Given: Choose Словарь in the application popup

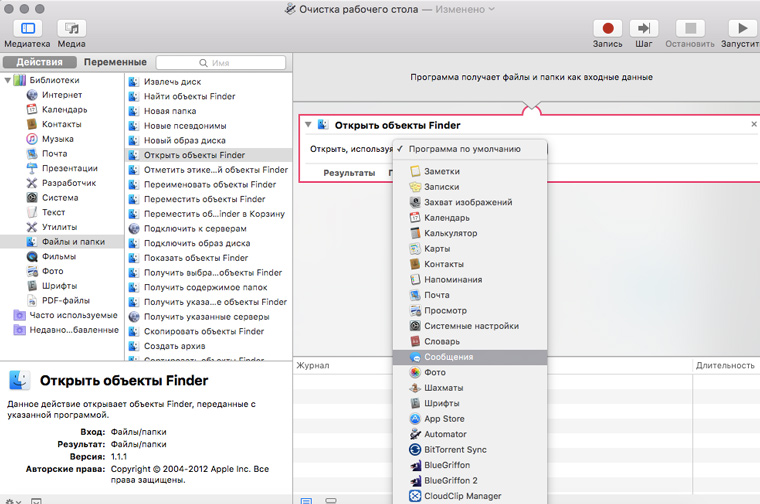Looking at the screenshot, I should point(470,342).
